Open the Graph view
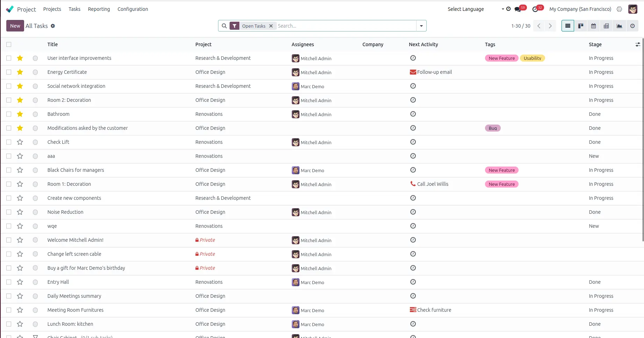Screen dimensions: 644x338 click(x=619, y=26)
